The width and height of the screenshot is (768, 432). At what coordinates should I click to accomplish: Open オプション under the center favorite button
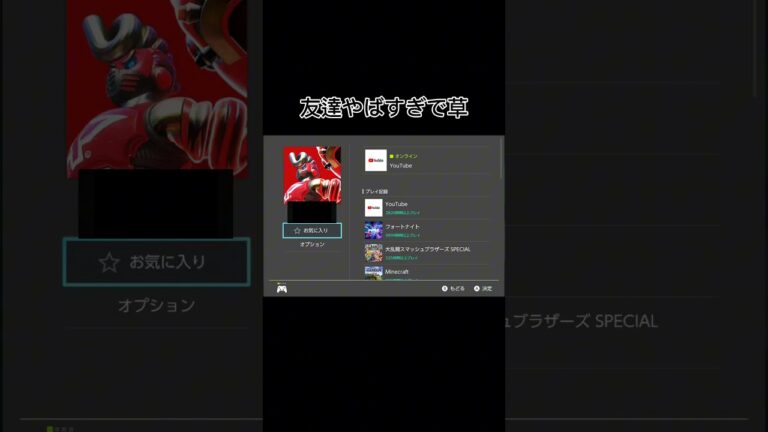click(312, 244)
